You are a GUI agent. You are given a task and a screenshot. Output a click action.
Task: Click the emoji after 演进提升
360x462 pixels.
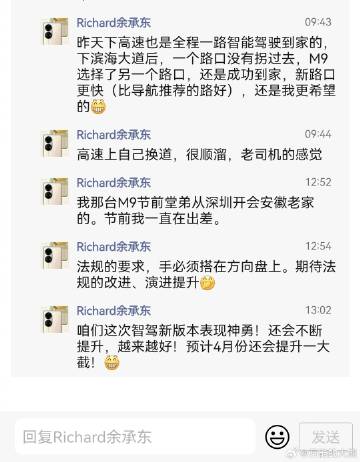pyautogui.click(x=207, y=283)
